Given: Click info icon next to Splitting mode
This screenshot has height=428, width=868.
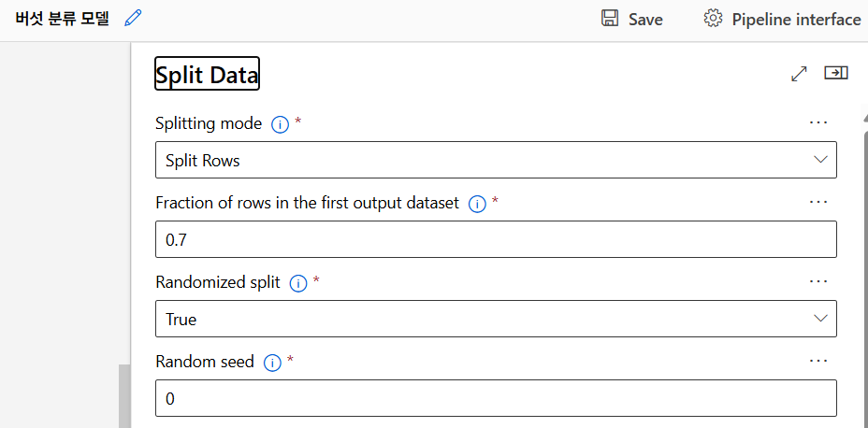Looking at the screenshot, I should [279, 124].
